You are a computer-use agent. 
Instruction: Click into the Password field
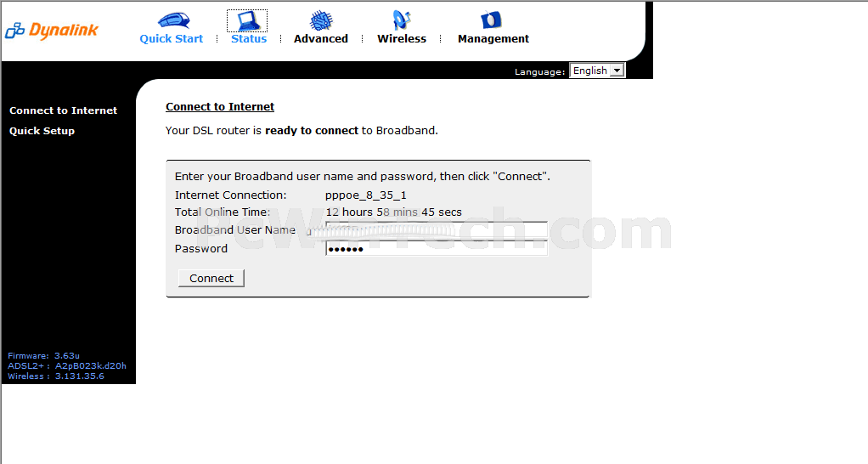437,249
